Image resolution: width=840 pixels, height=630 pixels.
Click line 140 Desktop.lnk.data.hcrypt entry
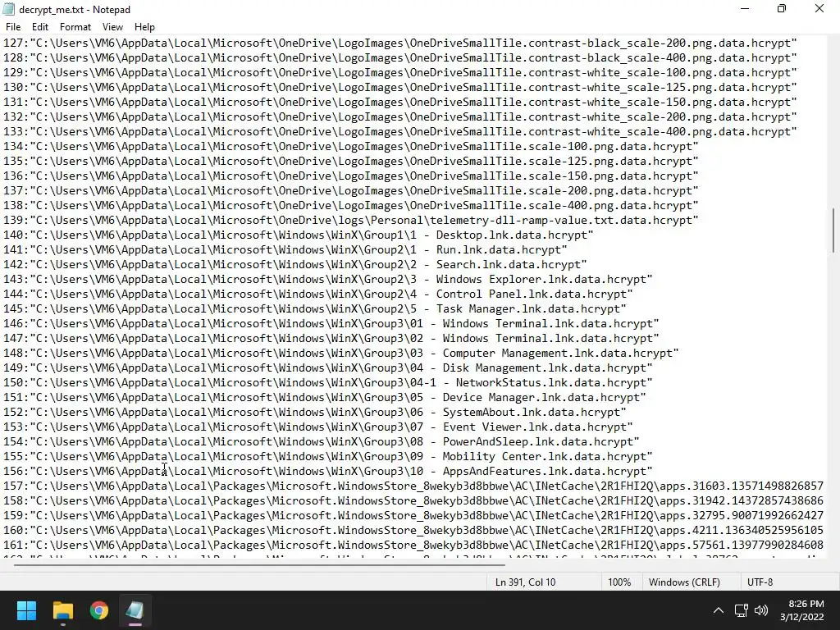[x=299, y=235]
